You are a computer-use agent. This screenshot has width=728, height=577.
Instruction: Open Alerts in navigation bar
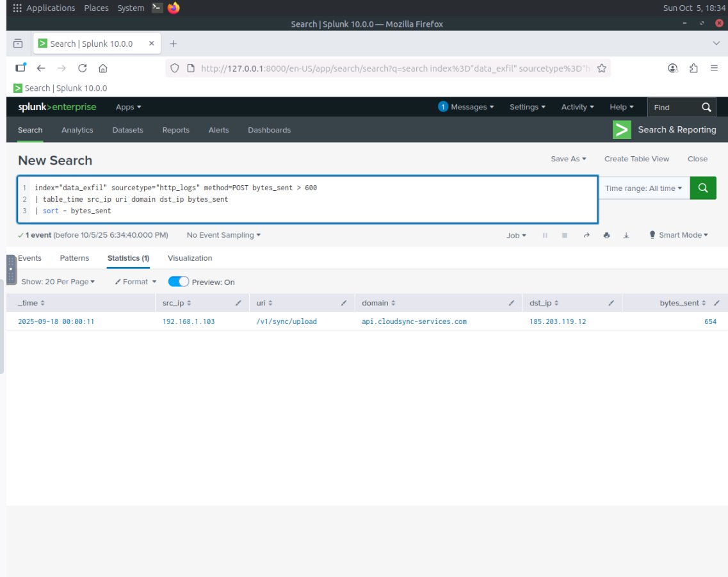[219, 130]
